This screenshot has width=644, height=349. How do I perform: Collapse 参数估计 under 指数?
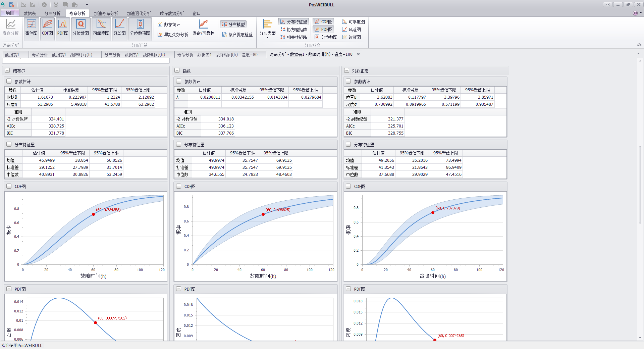(x=179, y=81)
